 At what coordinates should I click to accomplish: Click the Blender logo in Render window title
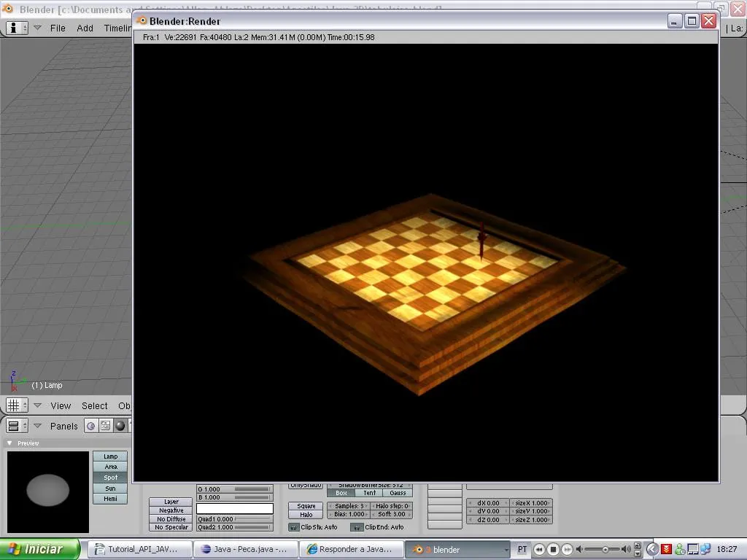click(142, 21)
